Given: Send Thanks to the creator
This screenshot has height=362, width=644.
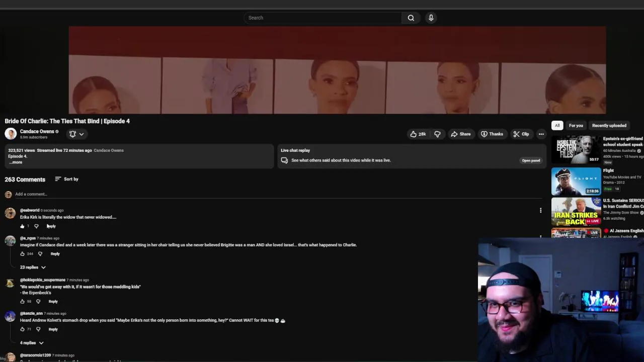Looking at the screenshot, I should tap(492, 134).
